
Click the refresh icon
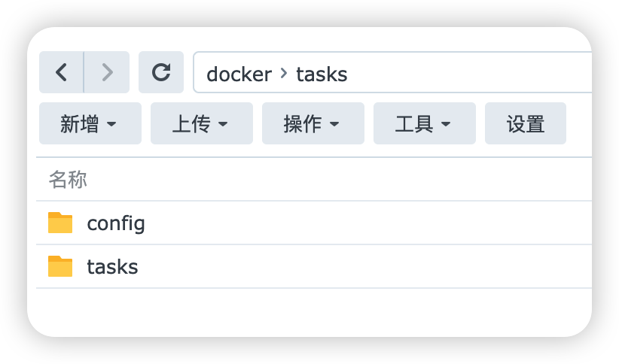[x=161, y=72]
